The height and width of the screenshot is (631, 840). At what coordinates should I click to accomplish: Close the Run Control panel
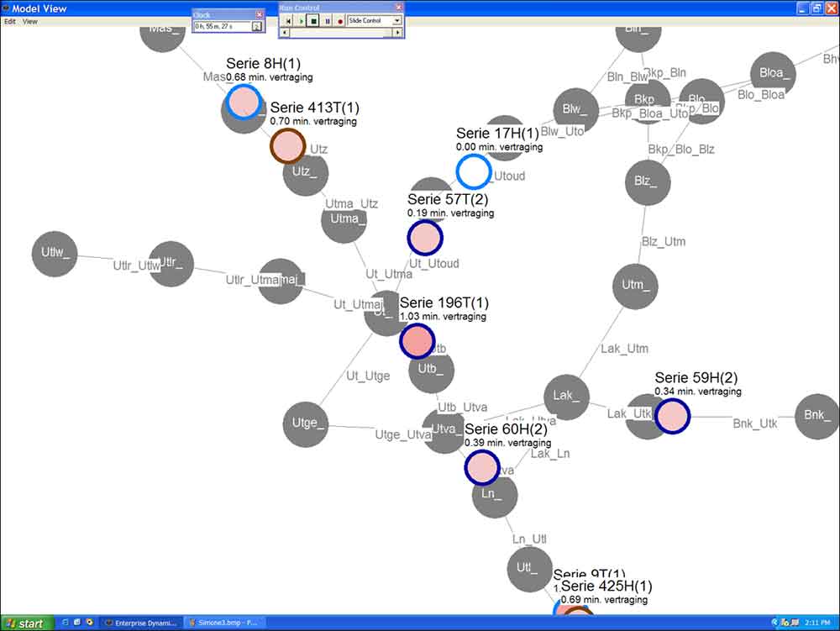pyautogui.click(x=398, y=7)
